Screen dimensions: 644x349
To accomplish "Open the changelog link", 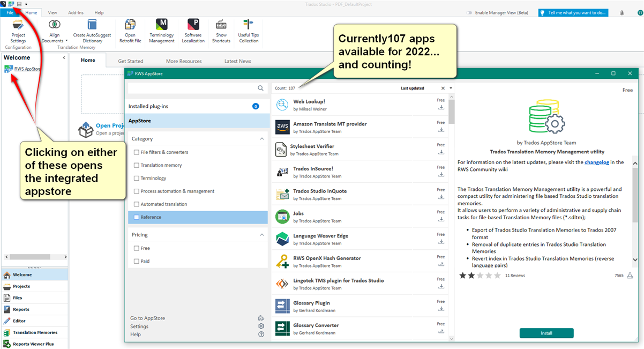I will point(597,162).
